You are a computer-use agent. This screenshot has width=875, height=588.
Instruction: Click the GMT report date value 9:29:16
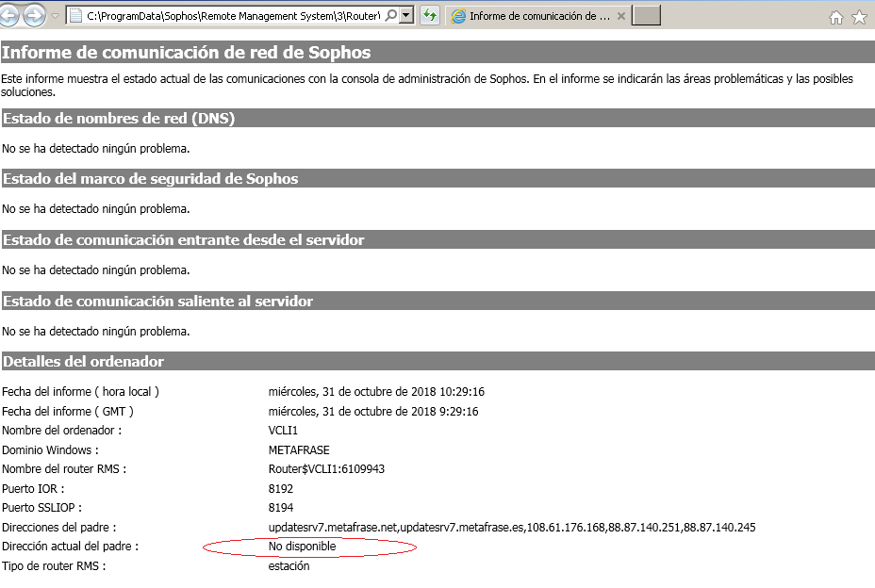[x=373, y=411]
